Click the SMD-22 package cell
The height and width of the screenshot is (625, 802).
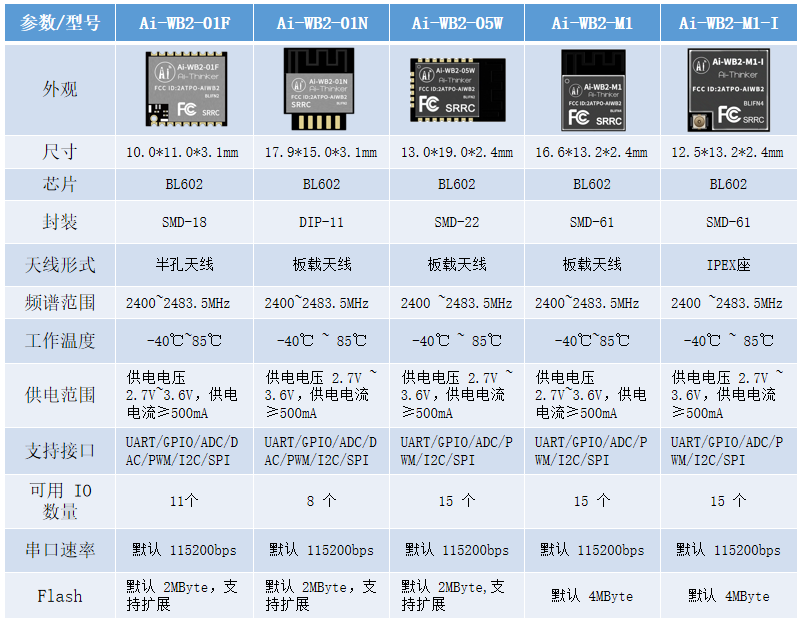tap(457, 222)
